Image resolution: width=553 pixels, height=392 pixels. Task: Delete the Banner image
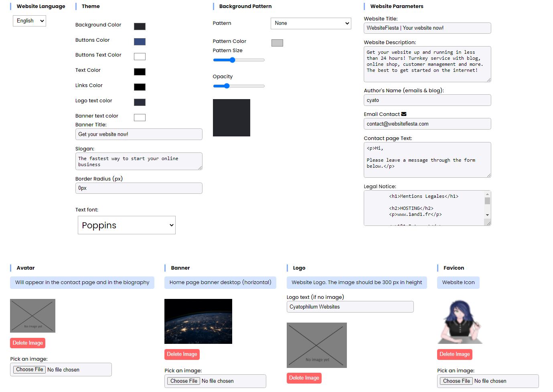point(182,354)
